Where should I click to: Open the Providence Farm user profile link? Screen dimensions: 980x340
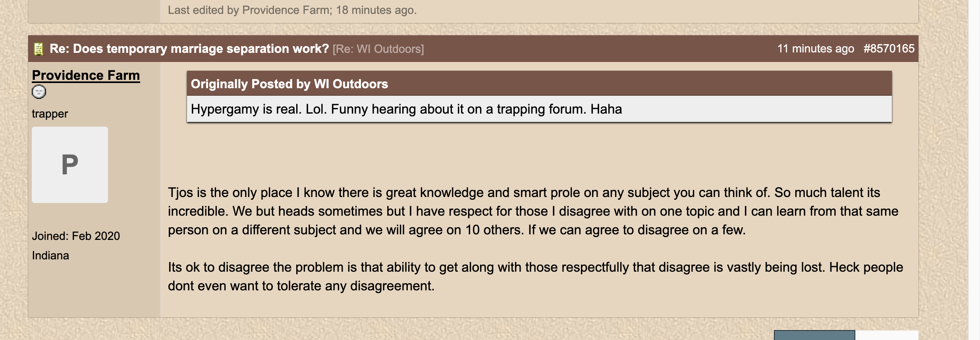click(x=86, y=75)
